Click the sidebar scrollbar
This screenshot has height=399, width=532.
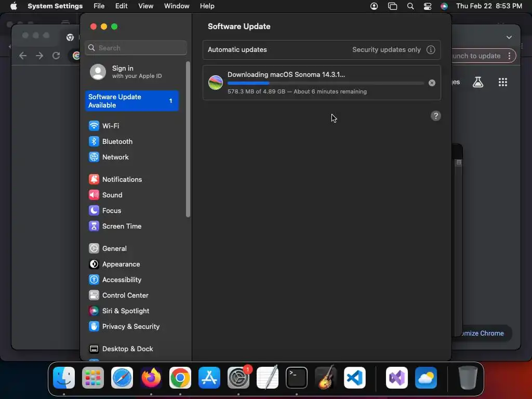coord(188,139)
